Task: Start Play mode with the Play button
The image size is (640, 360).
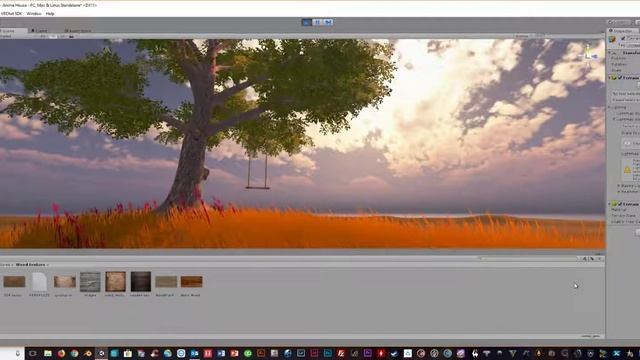Action: (x=307, y=22)
